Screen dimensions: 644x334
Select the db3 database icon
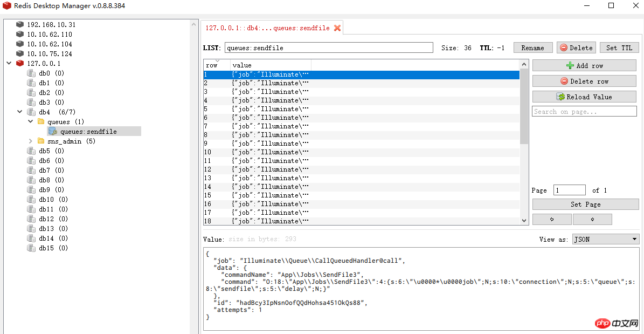coord(31,102)
